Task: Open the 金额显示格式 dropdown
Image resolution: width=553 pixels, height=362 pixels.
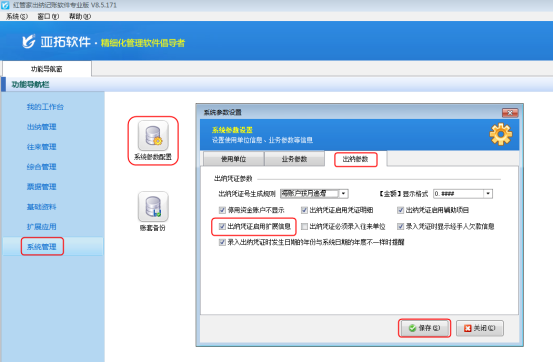Action: tap(488, 194)
